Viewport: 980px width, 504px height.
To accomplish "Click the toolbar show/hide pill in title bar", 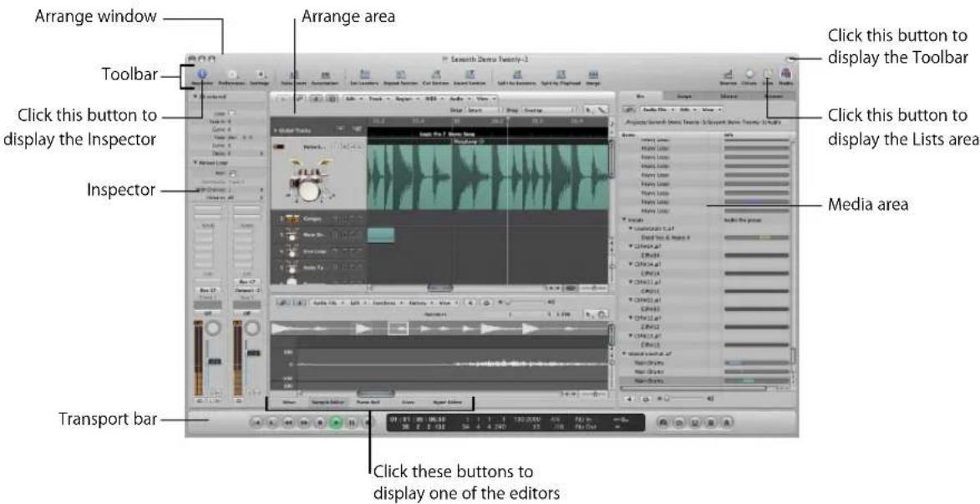I will (790, 59).
